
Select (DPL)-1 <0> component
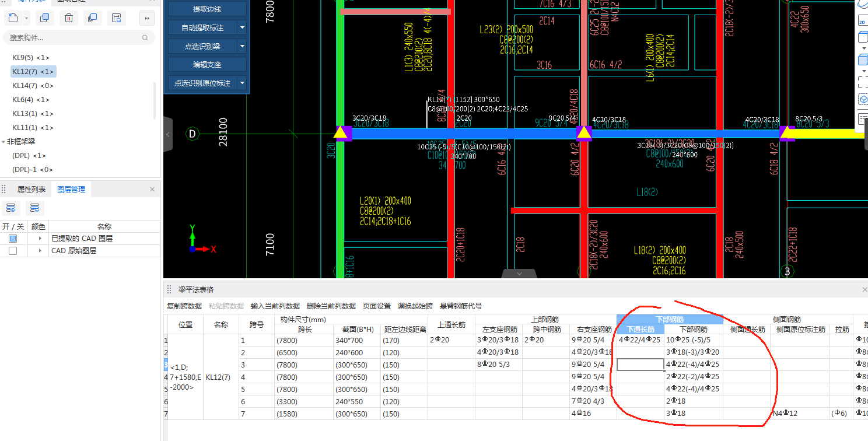33,170
